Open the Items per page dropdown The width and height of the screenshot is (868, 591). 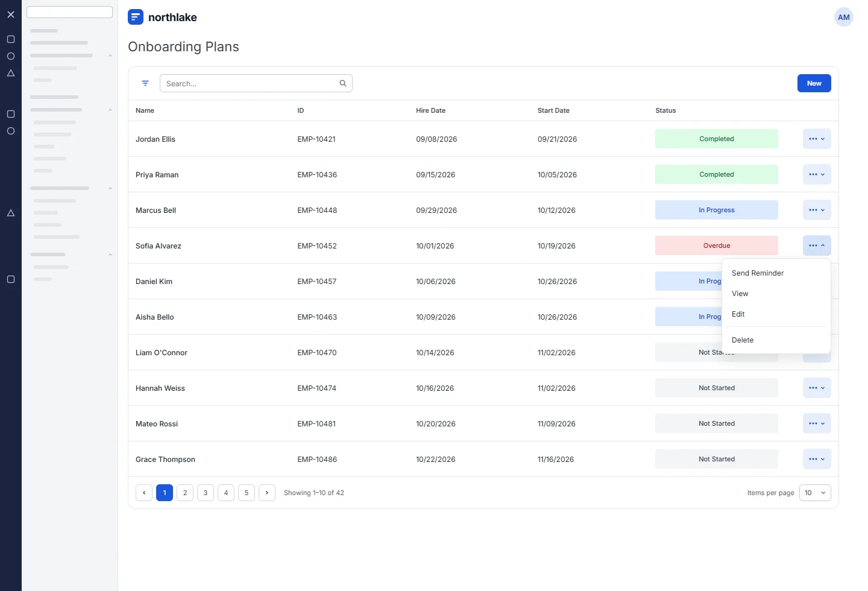pyautogui.click(x=815, y=493)
